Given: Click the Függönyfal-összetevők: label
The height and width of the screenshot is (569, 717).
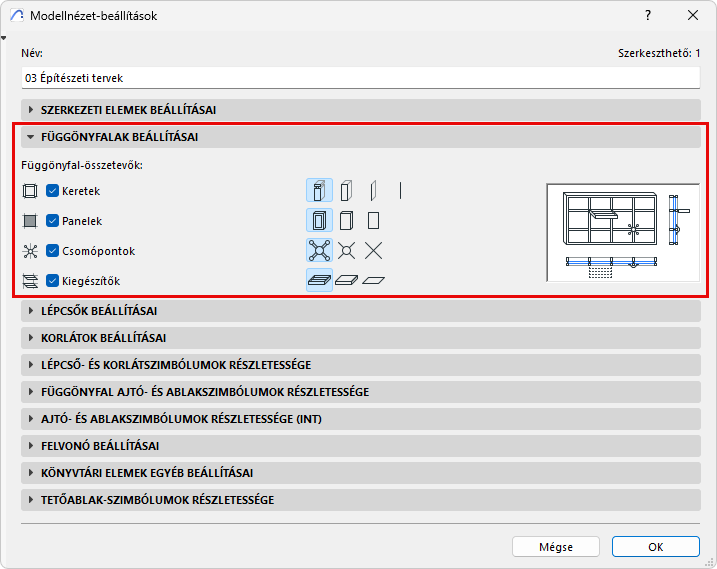Looking at the screenshot, I should [82, 165].
